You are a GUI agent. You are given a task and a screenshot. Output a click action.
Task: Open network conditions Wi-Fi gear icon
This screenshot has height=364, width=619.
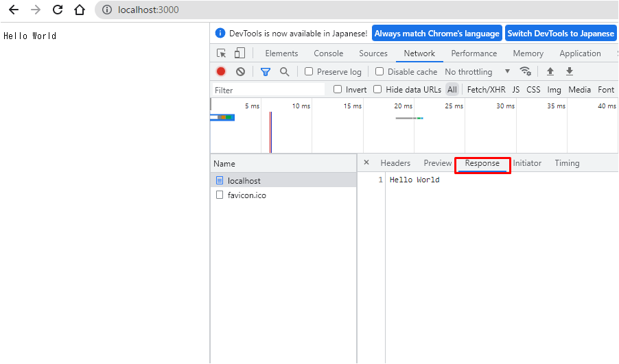click(526, 71)
